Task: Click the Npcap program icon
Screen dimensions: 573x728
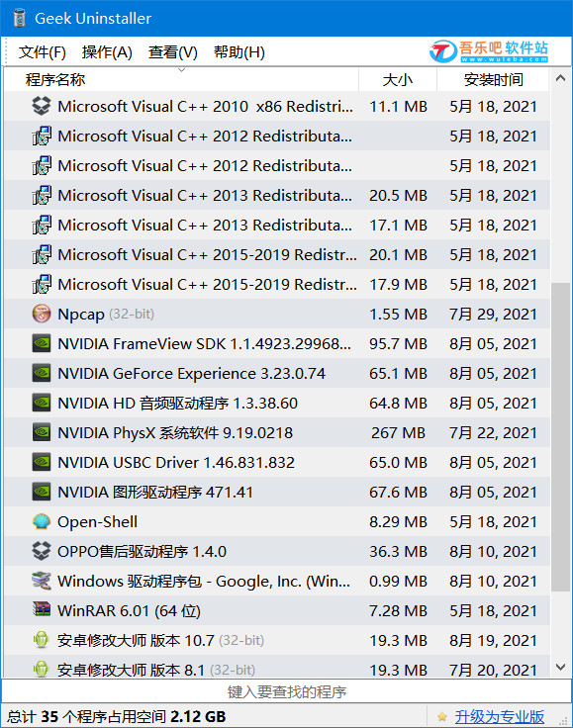Action: 42,314
